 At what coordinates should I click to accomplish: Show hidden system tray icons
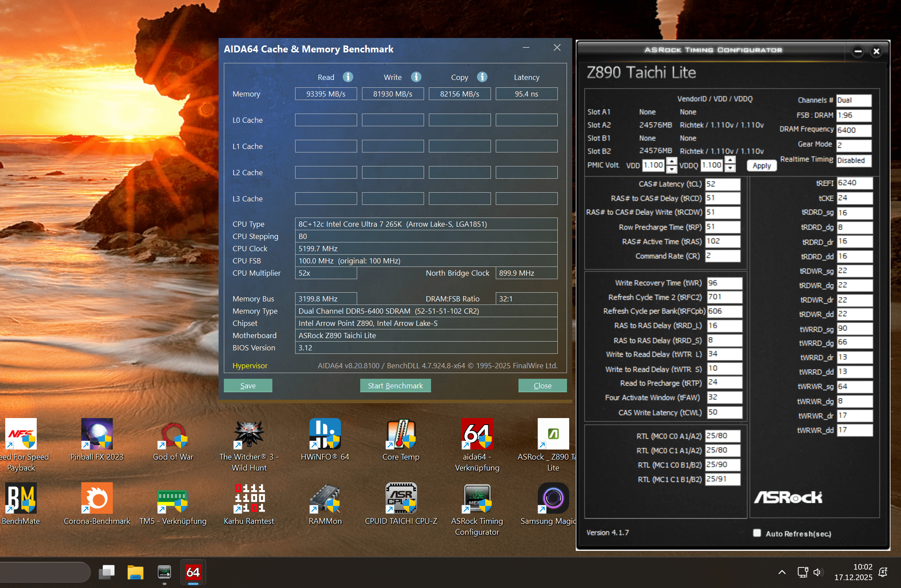coord(782,572)
